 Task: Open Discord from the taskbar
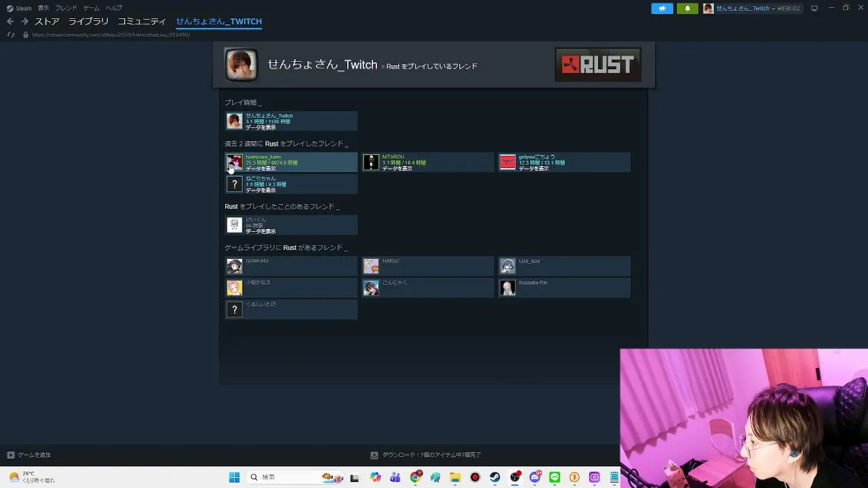(x=535, y=477)
